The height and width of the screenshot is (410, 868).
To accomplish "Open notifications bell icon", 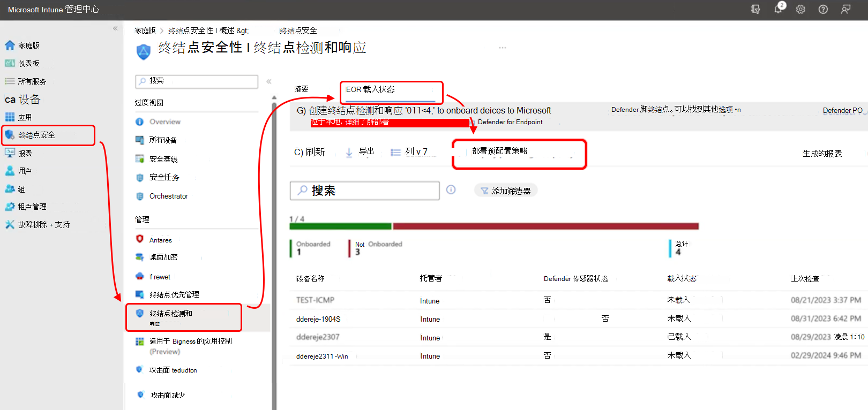I will pos(779,9).
